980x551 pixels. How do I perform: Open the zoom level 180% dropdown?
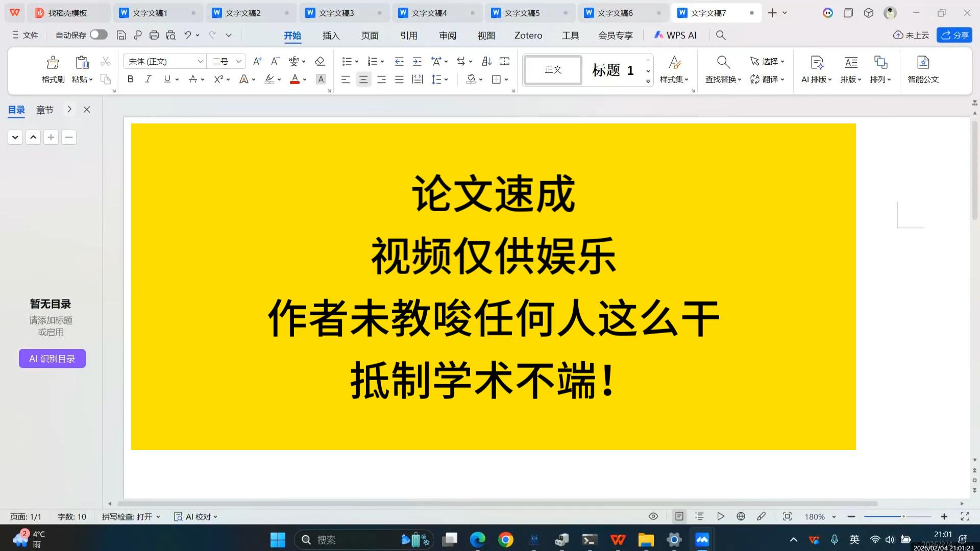(820, 517)
